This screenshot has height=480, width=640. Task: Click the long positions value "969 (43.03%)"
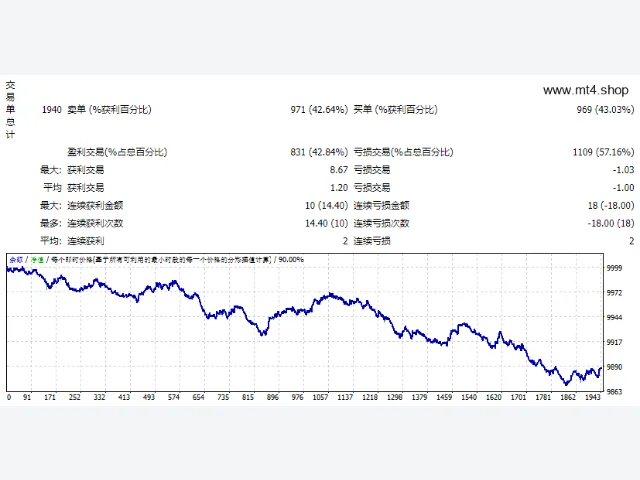tap(605, 110)
